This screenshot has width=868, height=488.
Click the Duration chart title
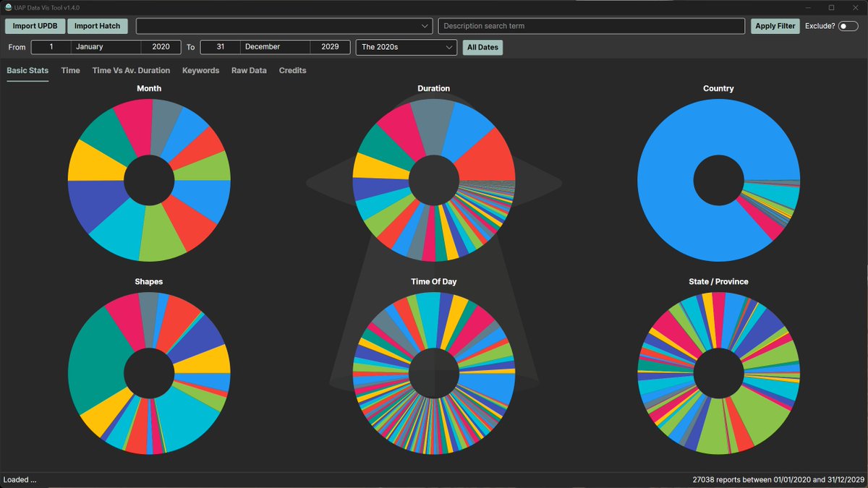(x=433, y=89)
